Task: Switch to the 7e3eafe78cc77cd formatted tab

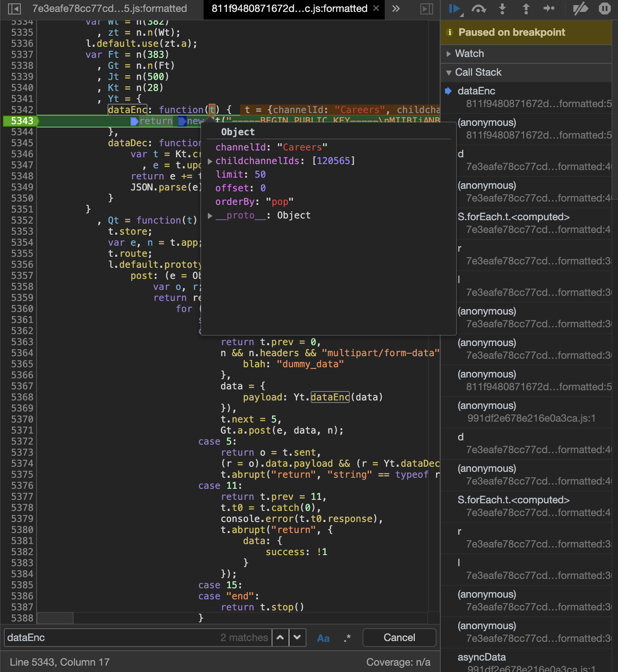Action: click(110, 9)
